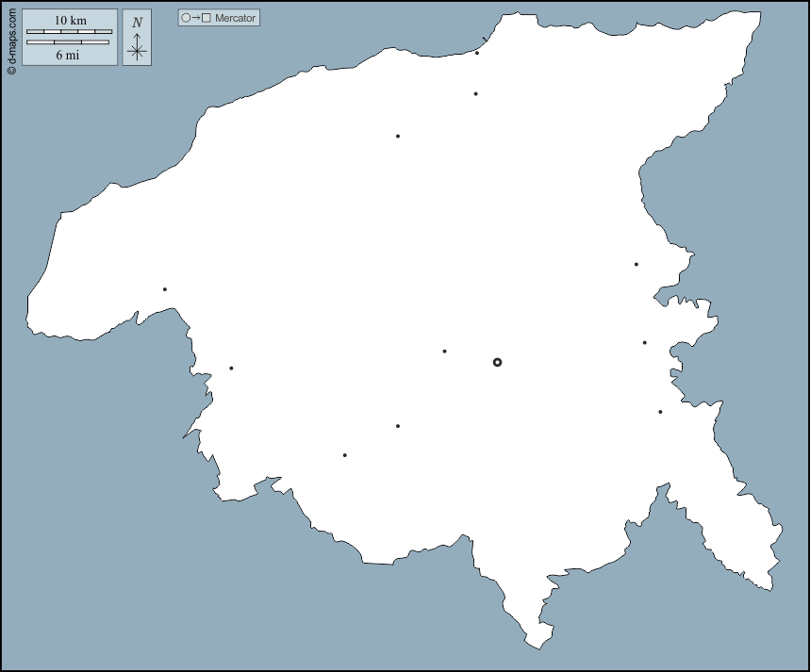Click the city dot directly right of capital marker
The height and width of the screenshot is (672, 810).
(x=645, y=343)
